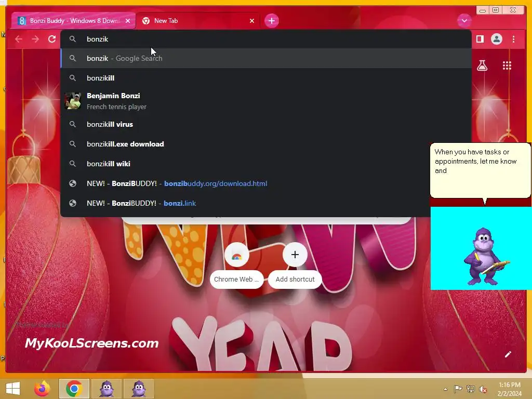Image resolution: width=532 pixels, height=399 pixels.
Task: Open the Chrome Web Store shortcut
Action: (236, 265)
